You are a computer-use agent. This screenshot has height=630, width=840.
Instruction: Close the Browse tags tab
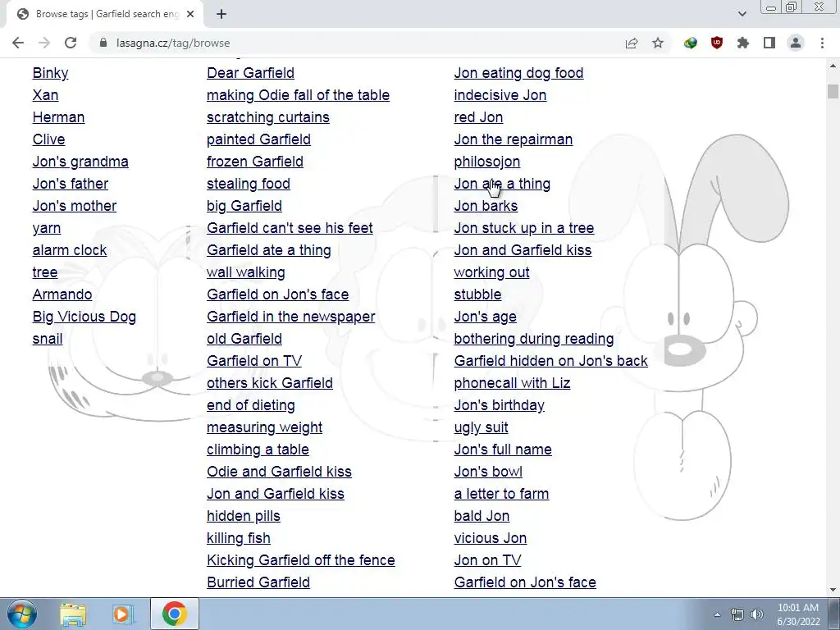(190, 15)
